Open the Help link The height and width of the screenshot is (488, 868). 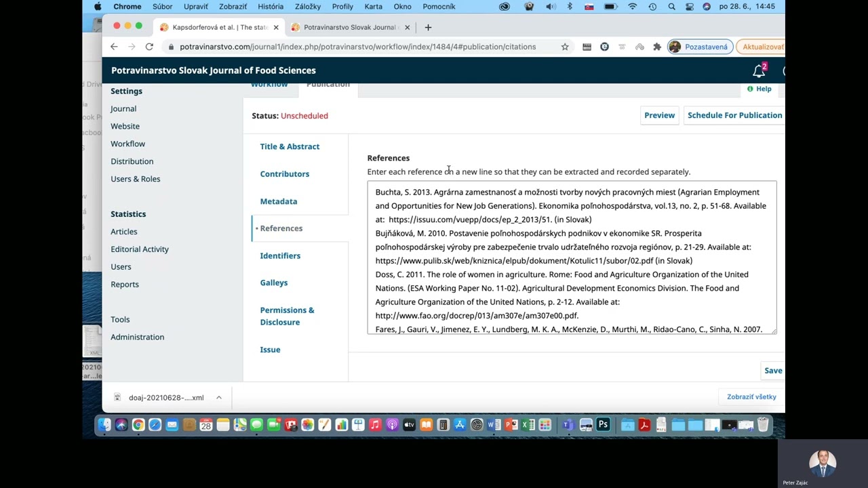click(759, 89)
